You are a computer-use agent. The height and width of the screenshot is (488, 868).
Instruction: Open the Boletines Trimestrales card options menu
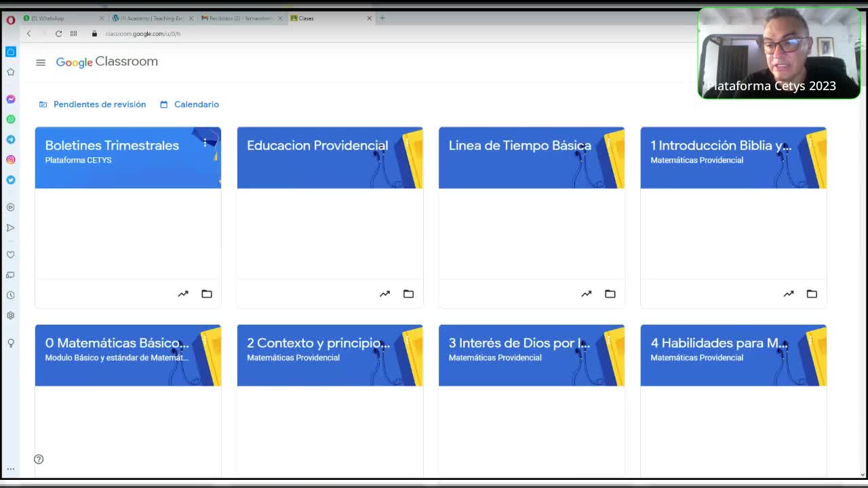pos(205,142)
